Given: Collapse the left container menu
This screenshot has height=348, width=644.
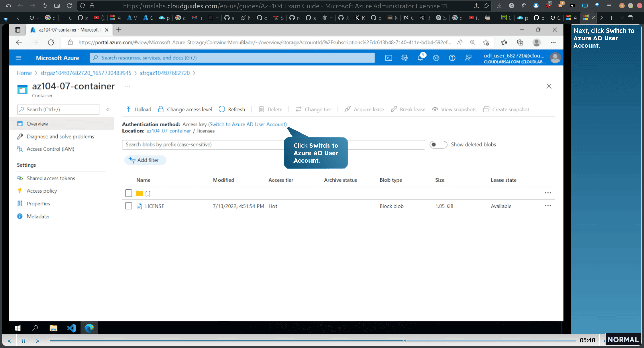Looking at the screenshot, I should coord(108,109).
